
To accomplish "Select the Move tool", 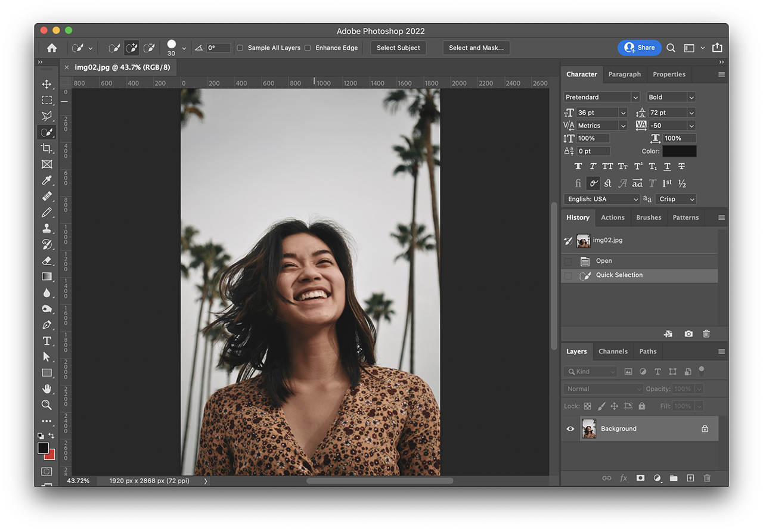I will point(47,84).
